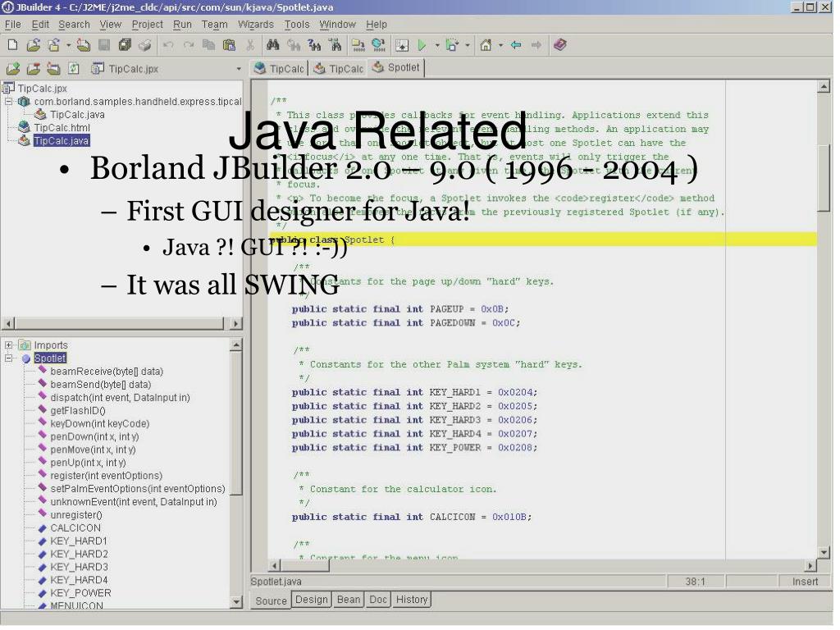Click the Replace (binoculars with question mark) icon
Screen dimensions: 840x630
coord(314,46)
